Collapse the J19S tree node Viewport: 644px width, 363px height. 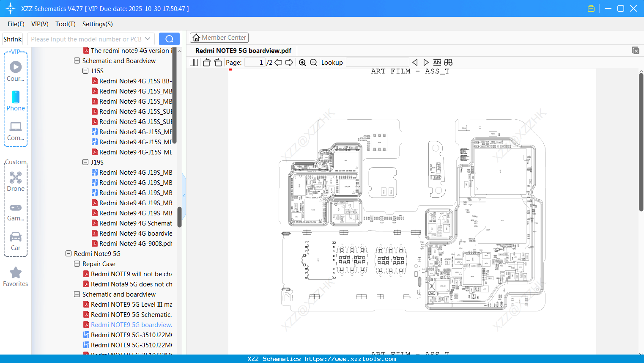85,162
